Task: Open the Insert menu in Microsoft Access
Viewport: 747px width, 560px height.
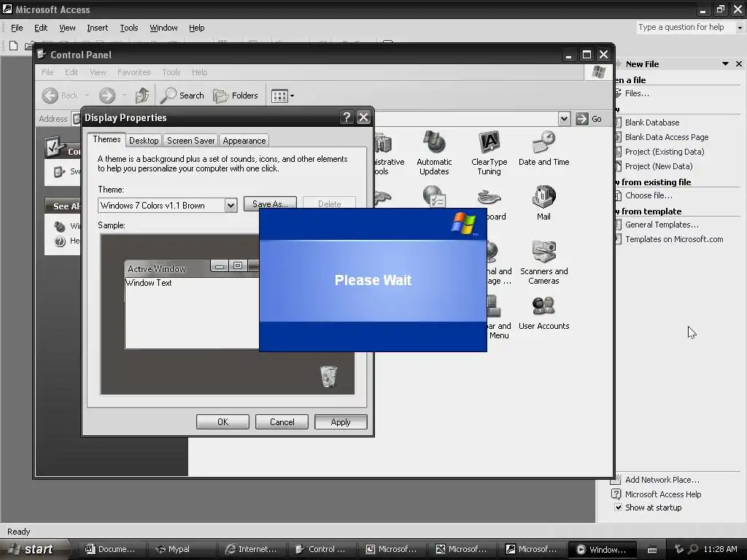Action: (x=97, y=28)
